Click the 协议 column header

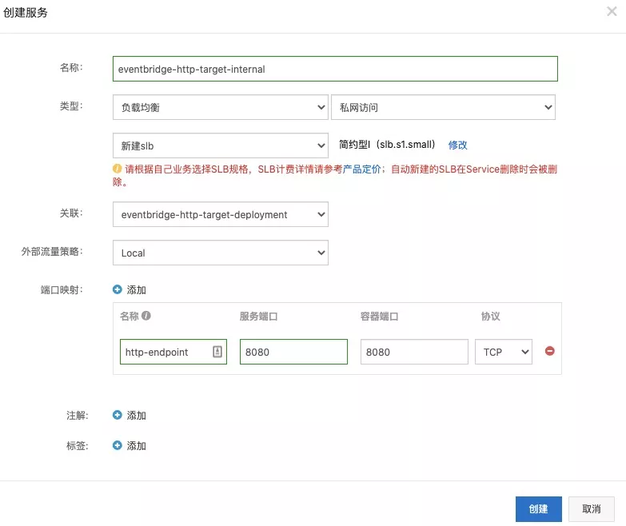(x=490, y=316)
